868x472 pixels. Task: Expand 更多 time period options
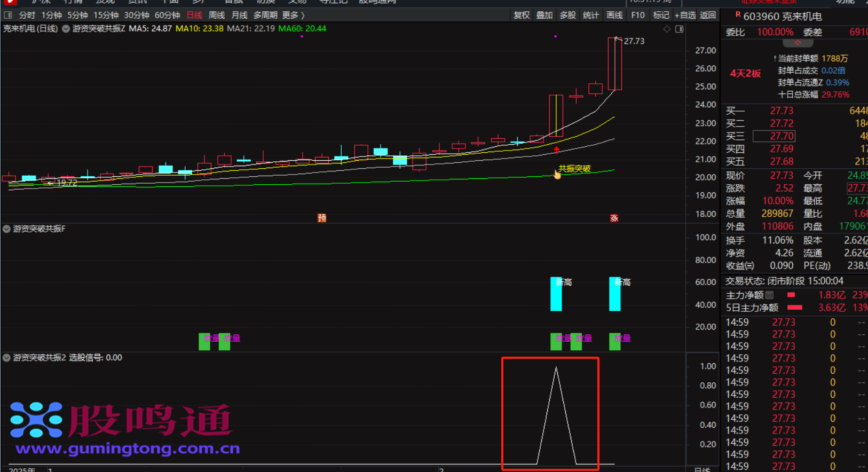click(x=293, y=15)
